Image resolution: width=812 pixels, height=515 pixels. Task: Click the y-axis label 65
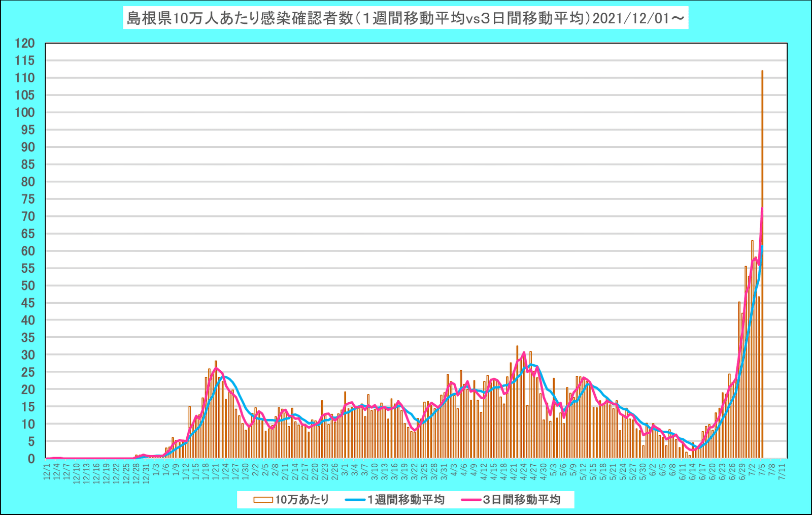pos(28,234)
